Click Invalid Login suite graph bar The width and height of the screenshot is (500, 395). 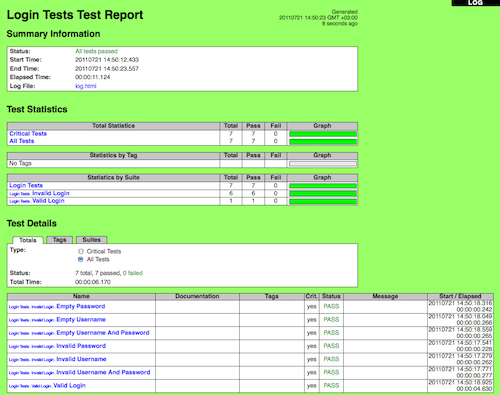(x=323, y=194)
